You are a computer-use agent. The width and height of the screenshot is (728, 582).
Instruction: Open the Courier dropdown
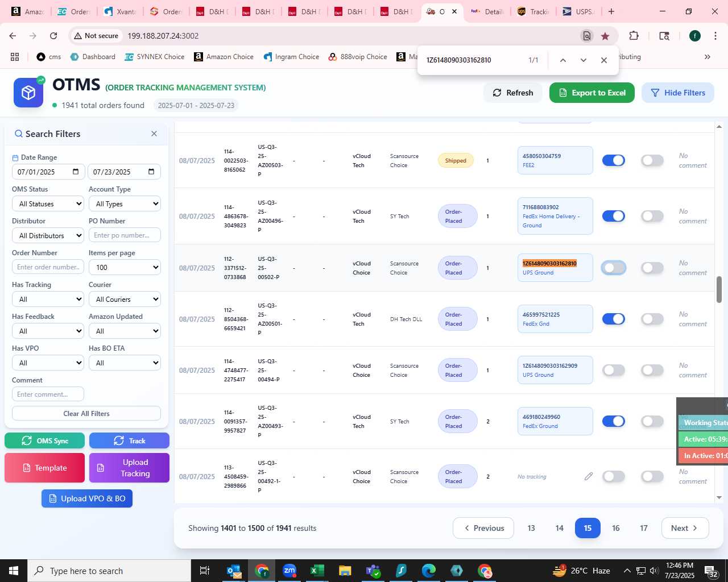point(125,299)
